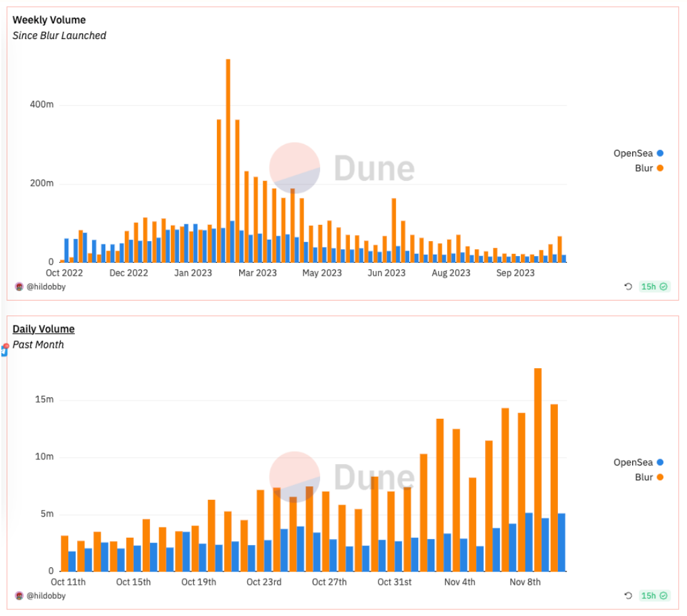Screen dimensions: 687x616
Task: Open the underlined Daily Volume title link
Action: coord(43,329)
